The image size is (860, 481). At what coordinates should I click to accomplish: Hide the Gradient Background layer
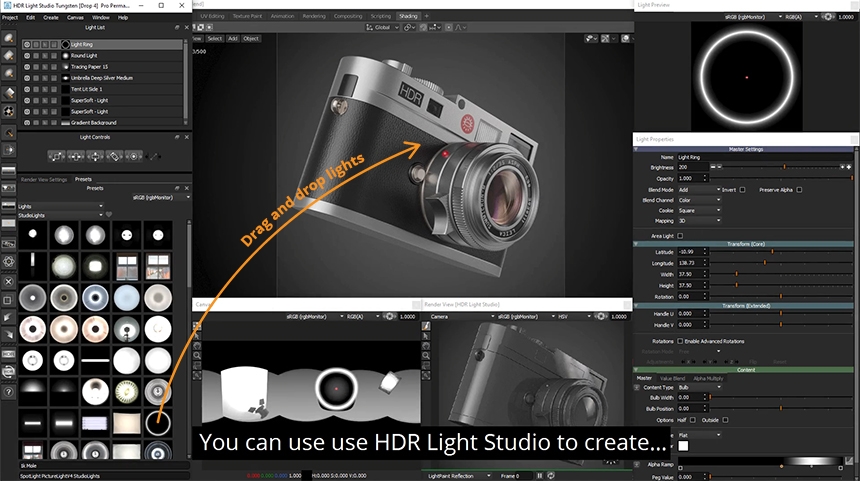click(x=27, y=122)
